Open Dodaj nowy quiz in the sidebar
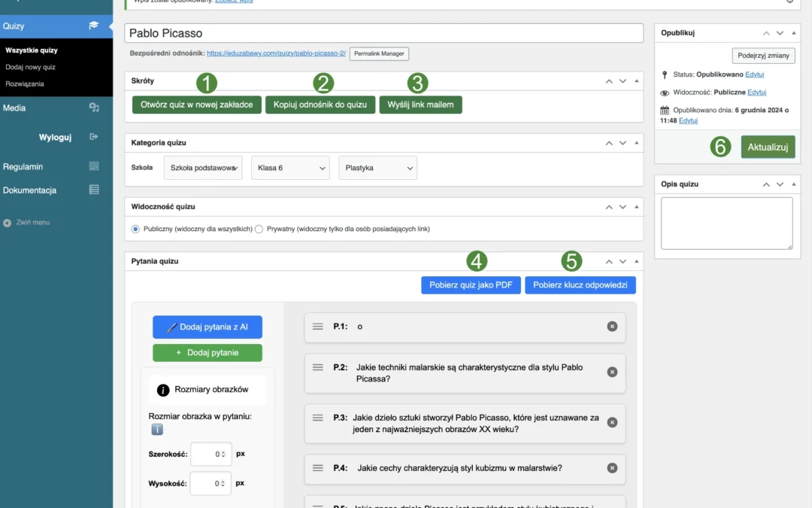The width and height of the screenshot is (812, 508). click(30, 67)
